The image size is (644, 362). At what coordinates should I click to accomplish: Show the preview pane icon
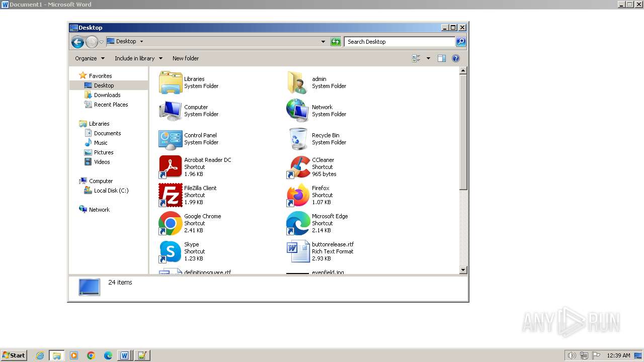(442, 58)
